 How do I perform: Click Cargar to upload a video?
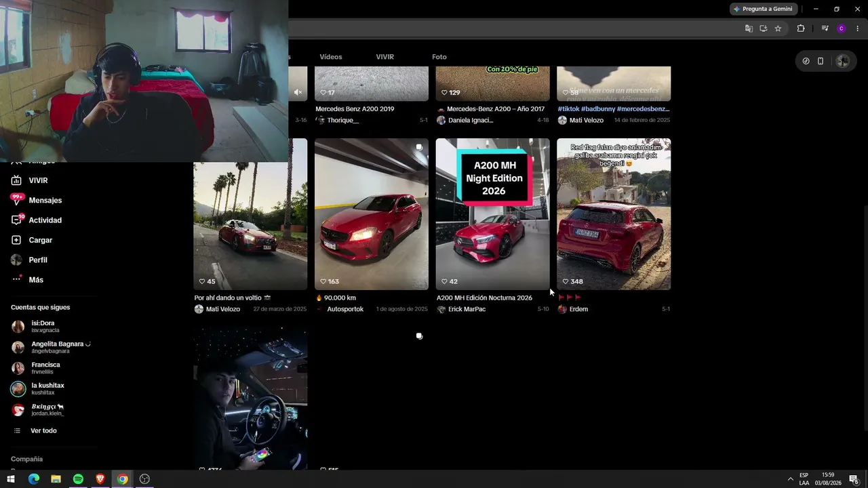(32, 240)
